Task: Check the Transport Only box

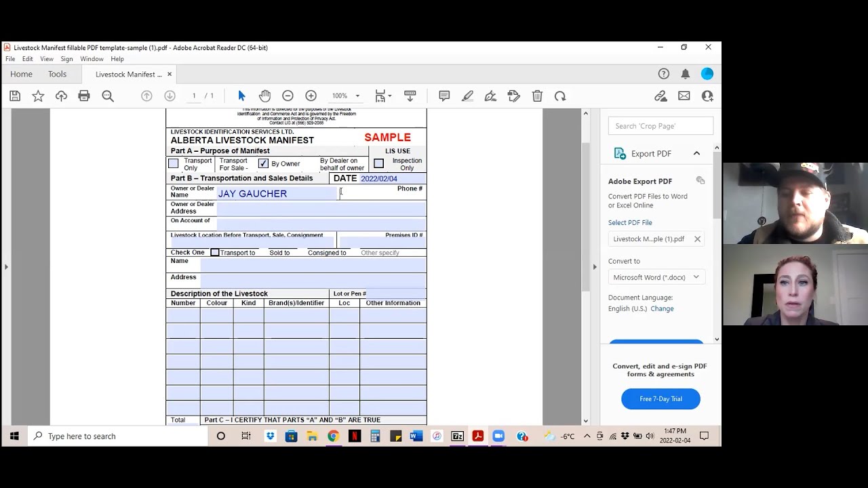Action: pos(174,163)
